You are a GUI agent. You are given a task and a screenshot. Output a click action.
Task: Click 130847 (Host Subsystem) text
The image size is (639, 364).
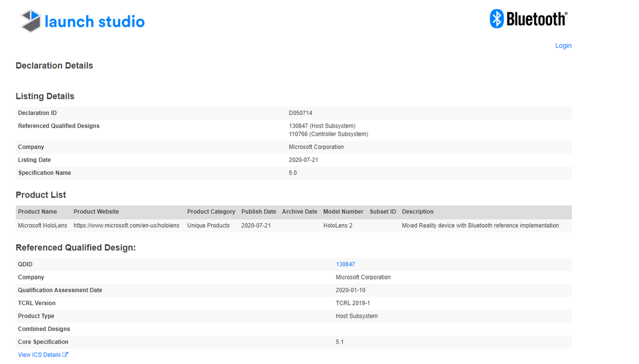point(322,126)
